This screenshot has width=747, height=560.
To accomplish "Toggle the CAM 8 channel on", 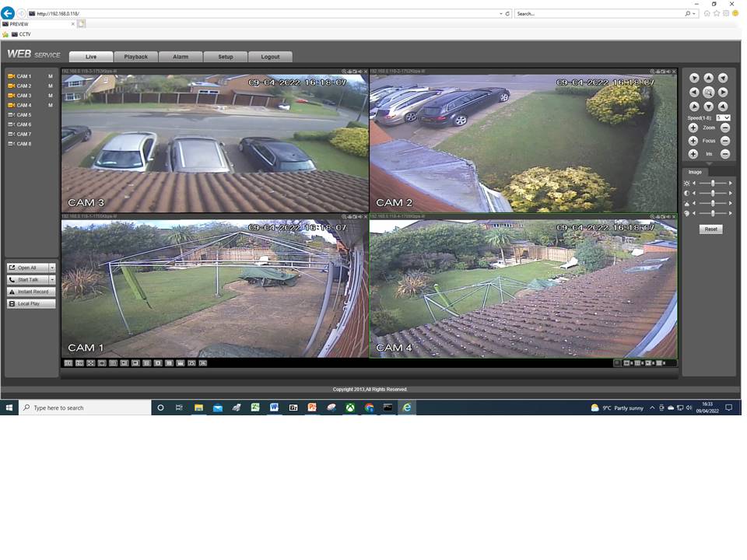I will [23, 144].
